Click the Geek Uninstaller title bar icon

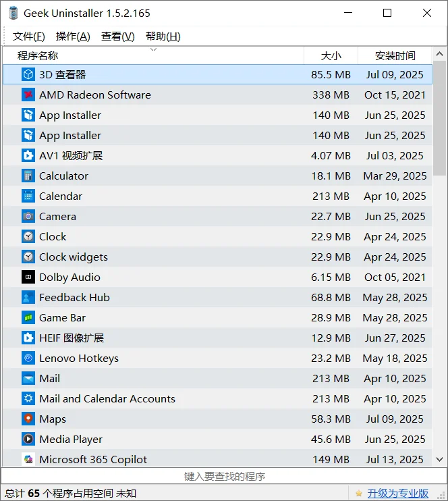click(13, 13)
